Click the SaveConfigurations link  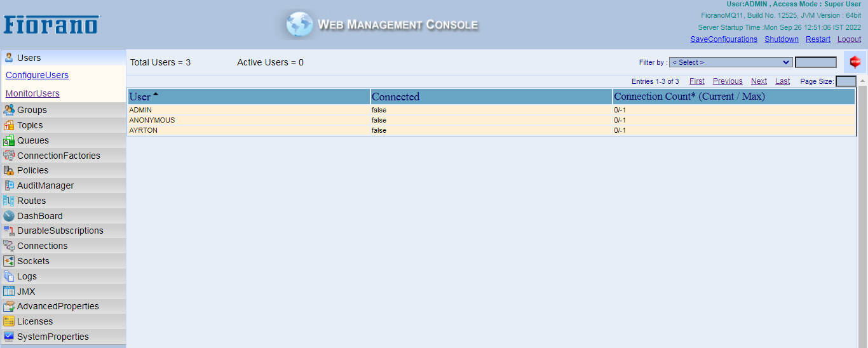click(x=724, y=39)
